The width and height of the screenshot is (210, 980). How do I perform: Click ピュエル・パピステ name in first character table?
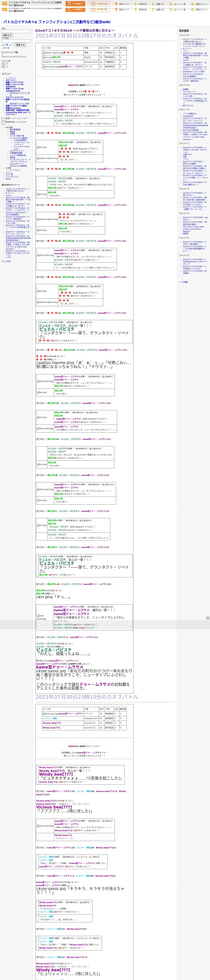[x=52, y=62]
